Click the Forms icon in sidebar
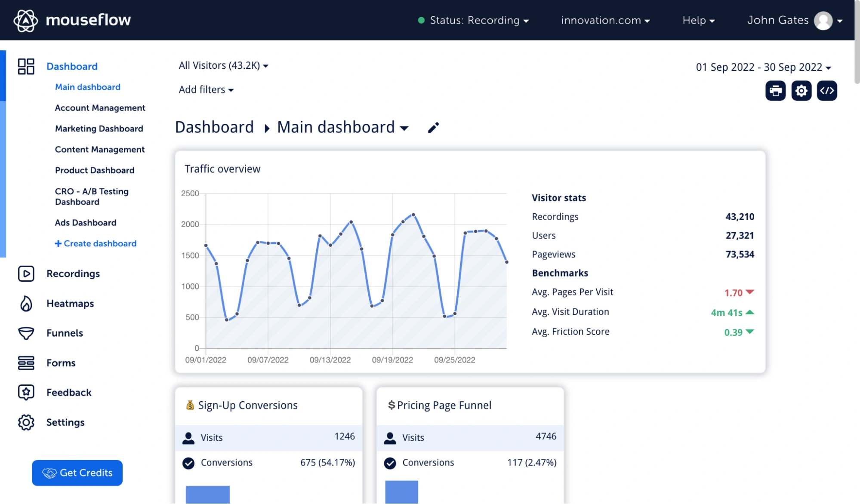Viewport: 860px width, 504px height. [26, 363]
